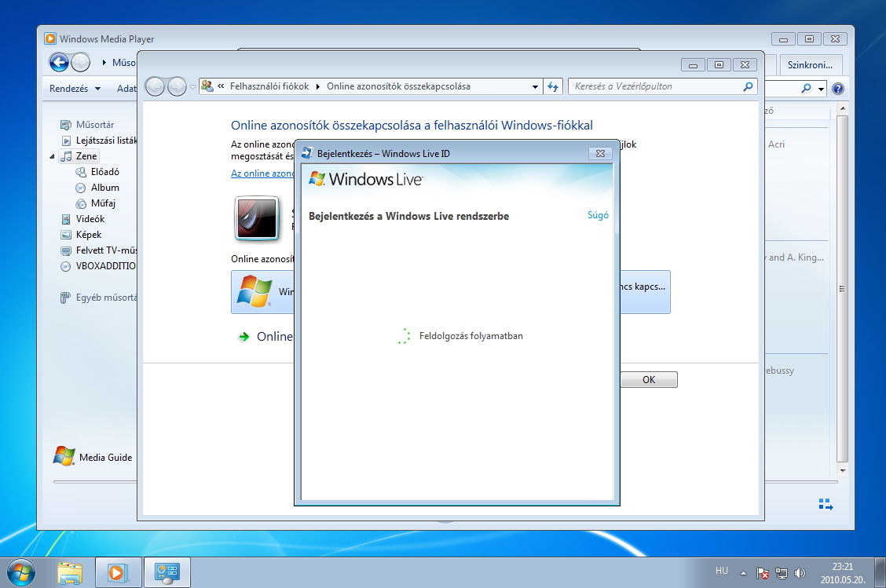
Task: Select Videók in the library tree
Action: (90, 219)
